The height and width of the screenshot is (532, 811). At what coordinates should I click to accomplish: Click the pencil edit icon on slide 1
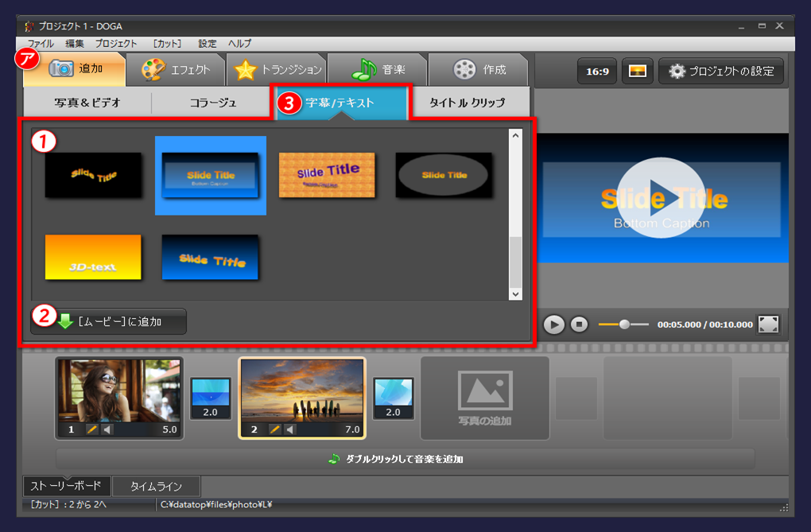click(x=92, y=429)
